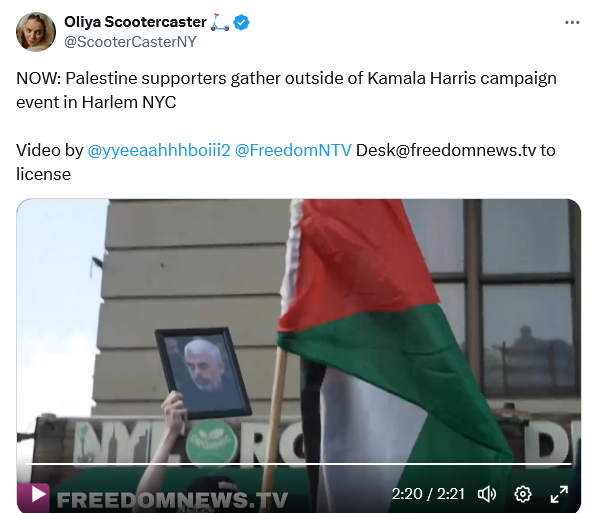598x513 pixels.
Task: Click the Oliya Scootercaster display name
Action: (135, 22)
